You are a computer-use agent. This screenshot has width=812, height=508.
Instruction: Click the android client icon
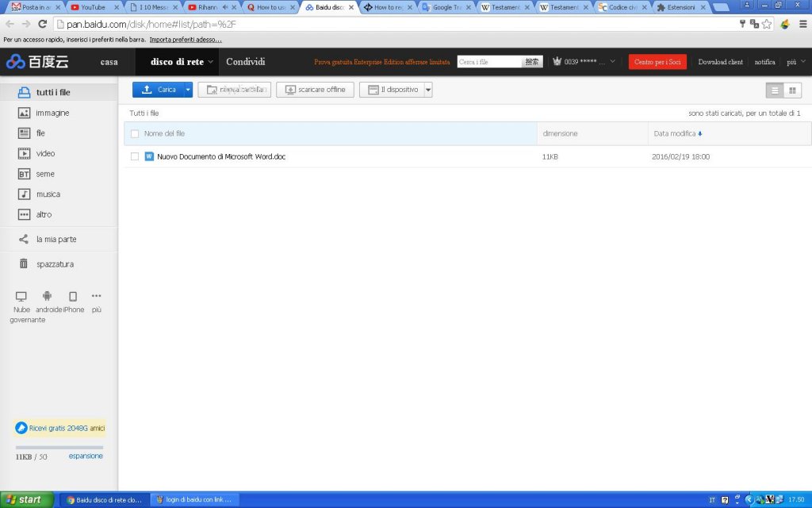[x=47, y=296]
